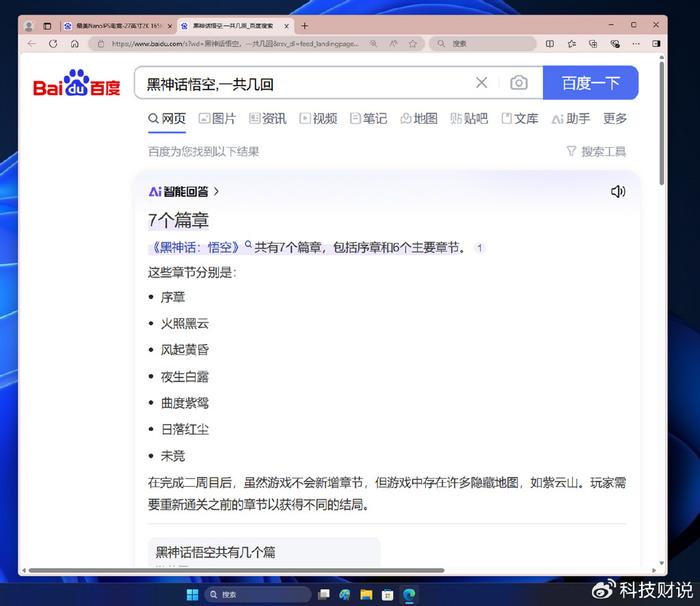Click the zoom magnifier icon in address bar
The height and width of the screenshot is (606, 700).
point(373,43)
